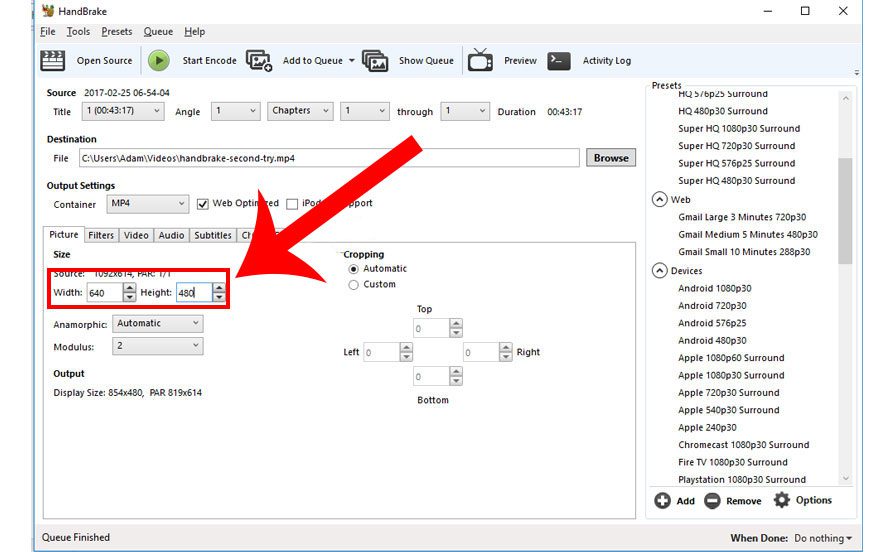Collapse the Web presets group

tap(659, 199)
